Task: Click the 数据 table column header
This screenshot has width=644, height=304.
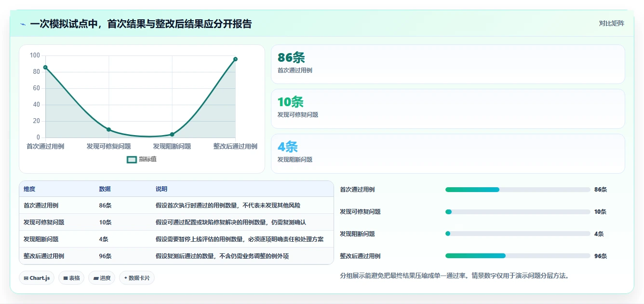Action: pyautogui.click(x=105, y=189)
